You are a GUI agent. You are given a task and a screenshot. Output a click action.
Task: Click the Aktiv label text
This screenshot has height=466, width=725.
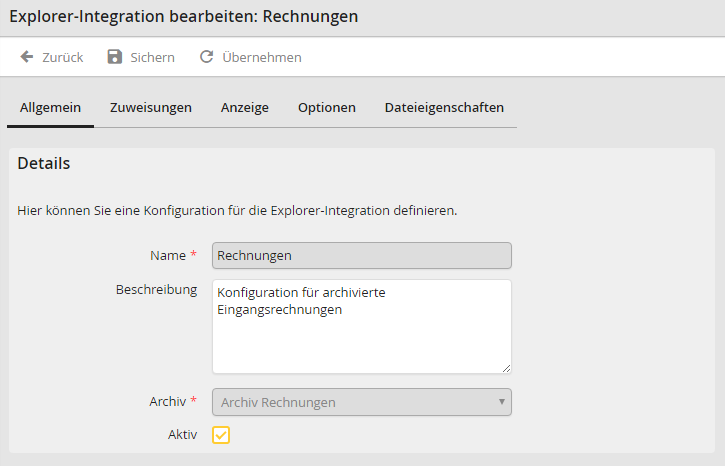(x=183, y=435)
